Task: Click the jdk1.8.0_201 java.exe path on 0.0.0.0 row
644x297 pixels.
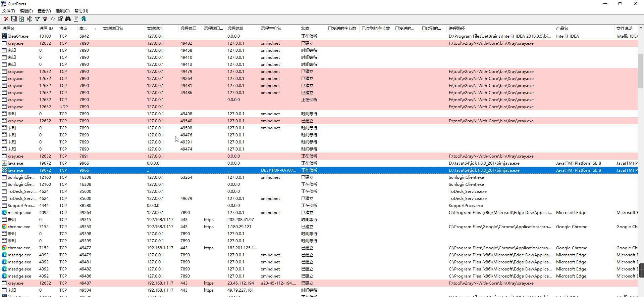Action: (x=484, y=163)
